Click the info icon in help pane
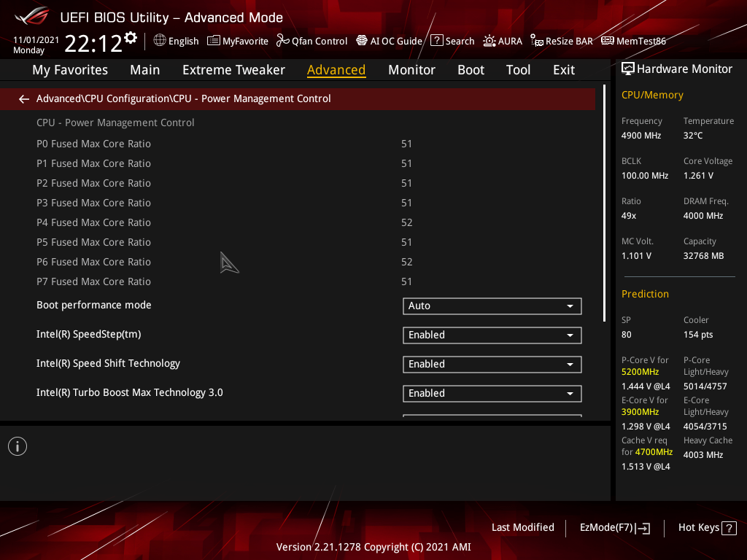The height and width of the screenshot is (560, 747). 18,446
